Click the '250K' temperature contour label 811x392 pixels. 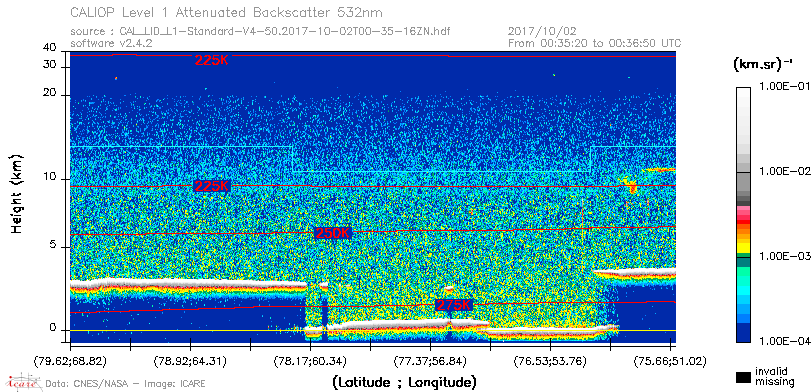coord(333,233)
